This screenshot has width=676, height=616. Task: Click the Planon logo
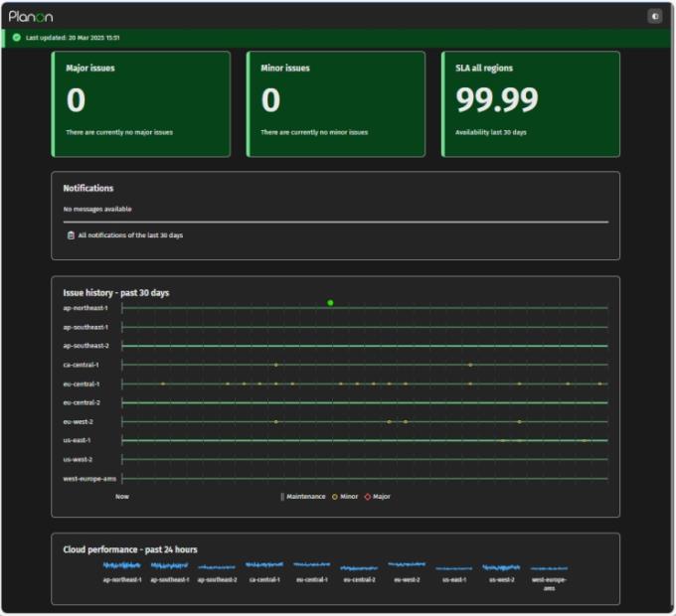click(31, 17)
